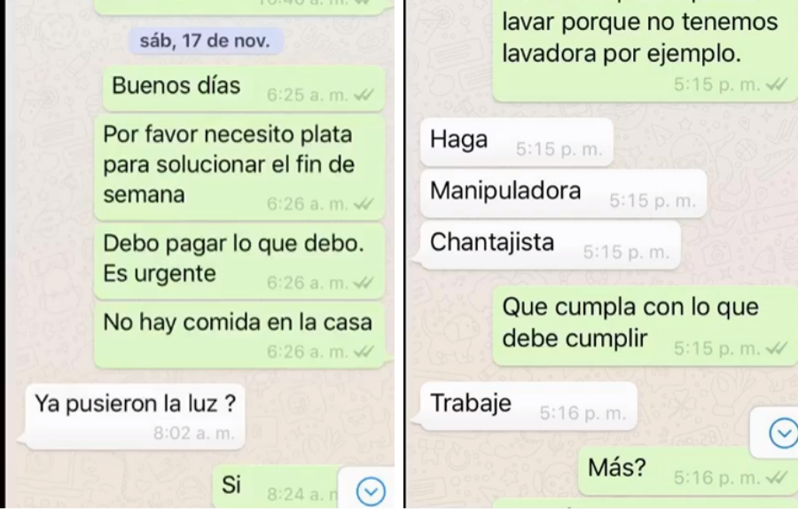Image resolution: width=798 pixels, height=532 pixels.
Task: Tap double-check marks on 'Más?' message
Action: [x=777, y=478]
